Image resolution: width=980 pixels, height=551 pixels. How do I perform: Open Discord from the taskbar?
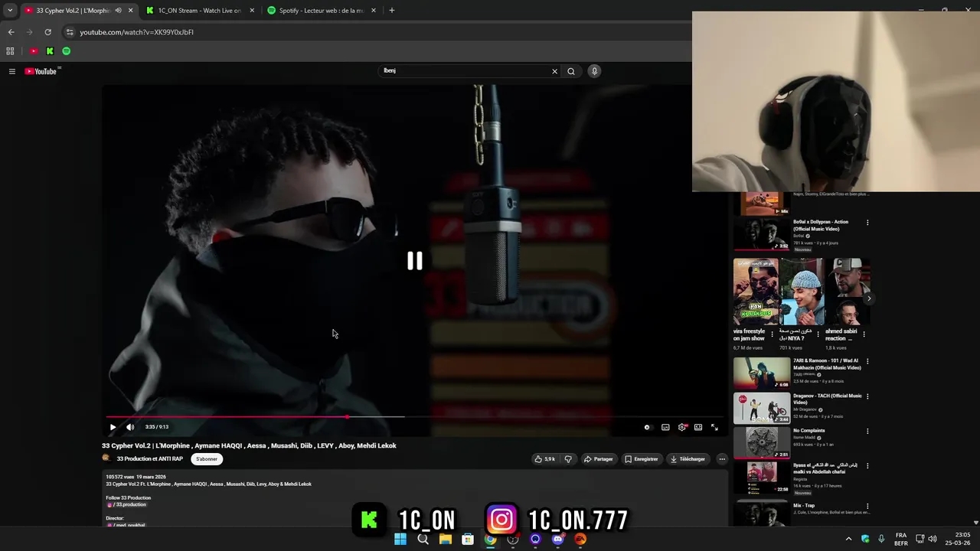coord(557,540)
